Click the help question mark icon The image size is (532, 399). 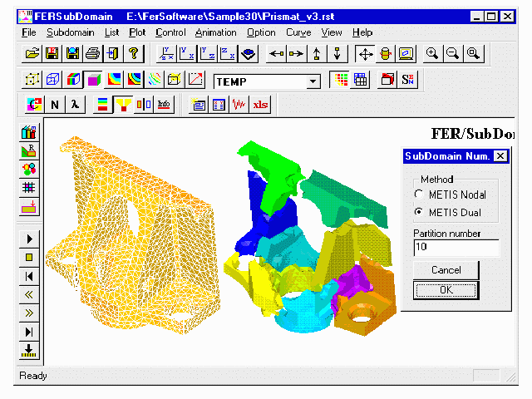(133, 54)
